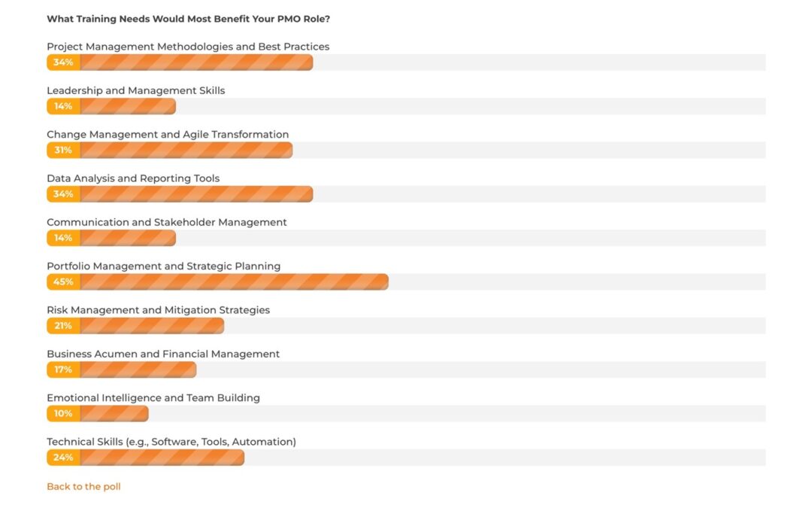Click the 'Back to the poll' link
This screenshot has height=508, width=812.
(x=83, y=486)
